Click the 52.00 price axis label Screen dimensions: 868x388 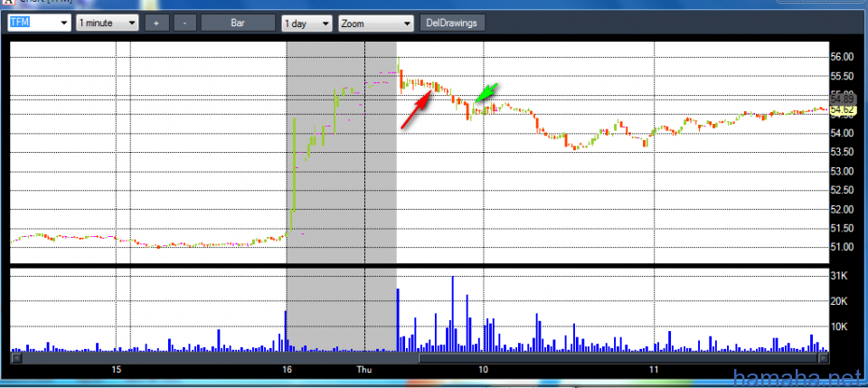click(842, 209)
